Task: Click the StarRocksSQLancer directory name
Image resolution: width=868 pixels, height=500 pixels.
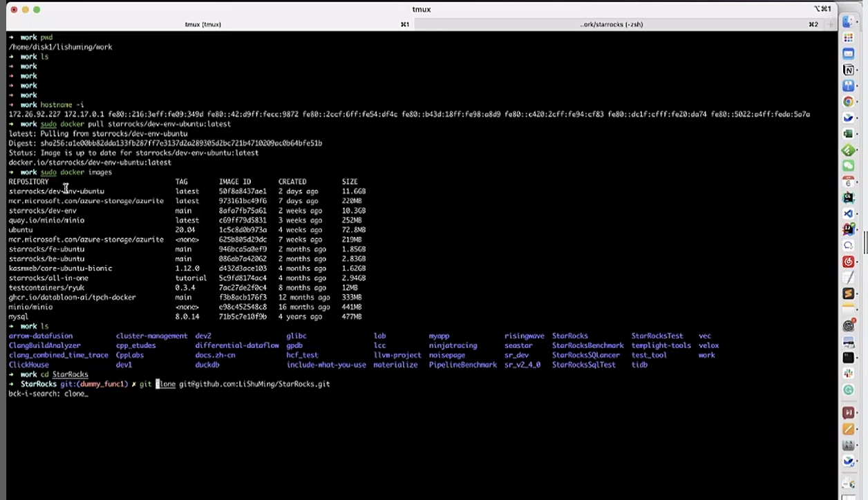Action: 587,355
